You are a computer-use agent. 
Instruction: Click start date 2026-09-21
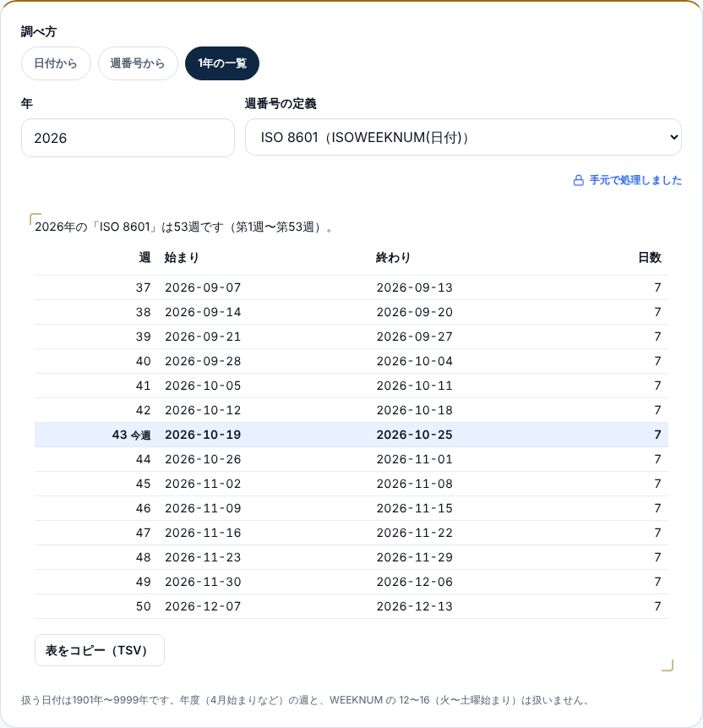203,337
